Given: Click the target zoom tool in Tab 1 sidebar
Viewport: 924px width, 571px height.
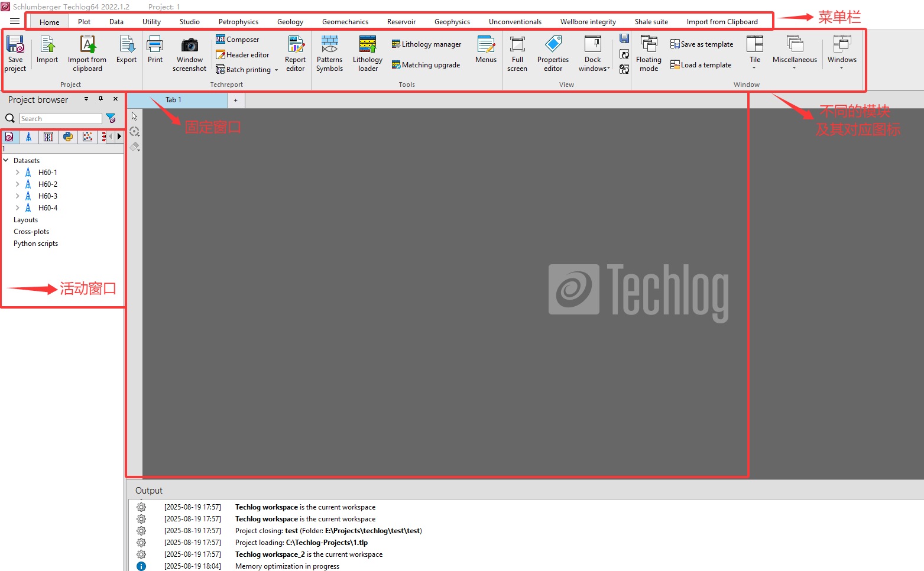Looking at the screenshot, I should click(135, 131).
